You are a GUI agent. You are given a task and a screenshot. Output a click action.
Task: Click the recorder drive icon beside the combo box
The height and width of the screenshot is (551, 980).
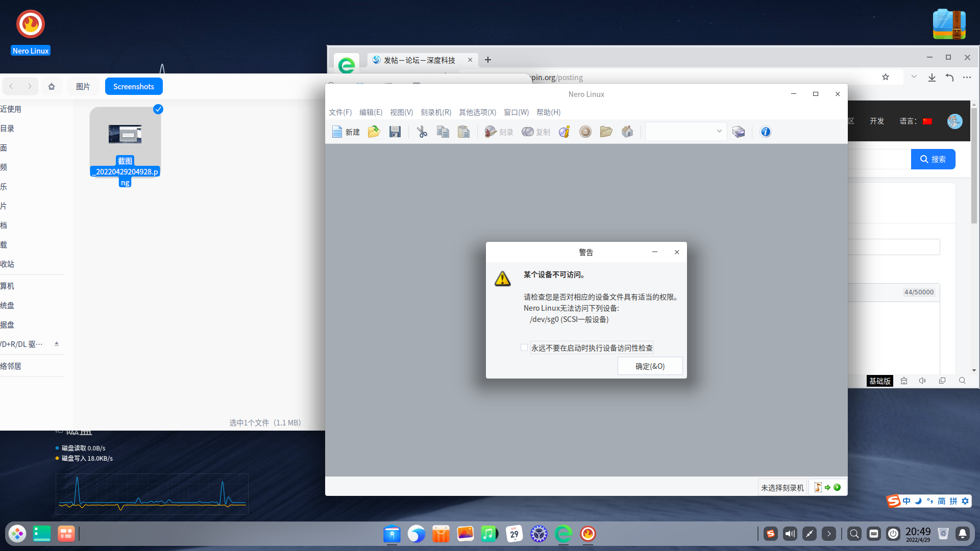(x=738, y=132)
